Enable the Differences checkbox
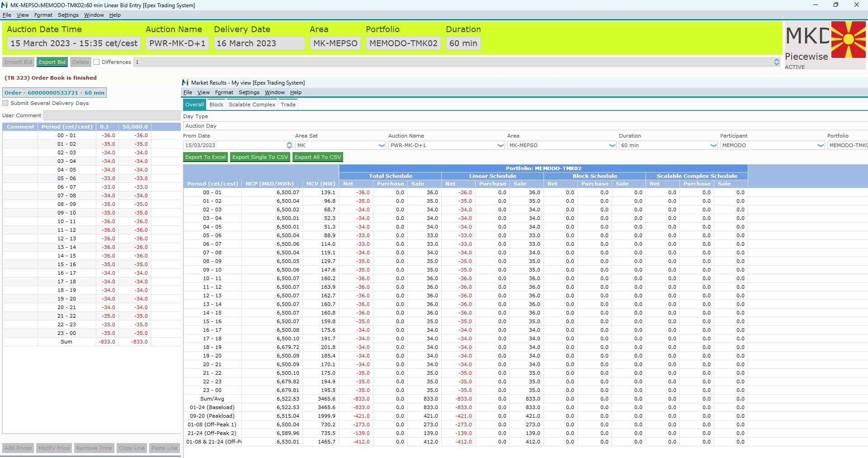868x458 pixels. pyautogui.click(x=96, y=62)
